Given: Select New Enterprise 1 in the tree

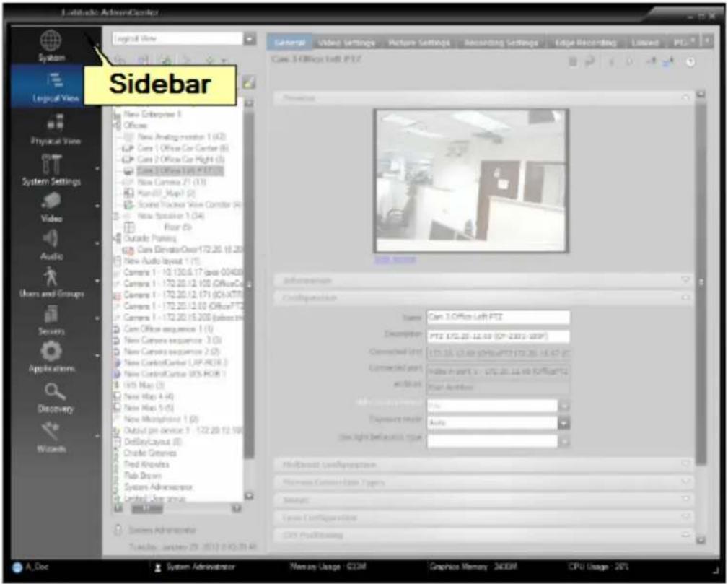Looking at the screenshot, I should click(152, 114).
